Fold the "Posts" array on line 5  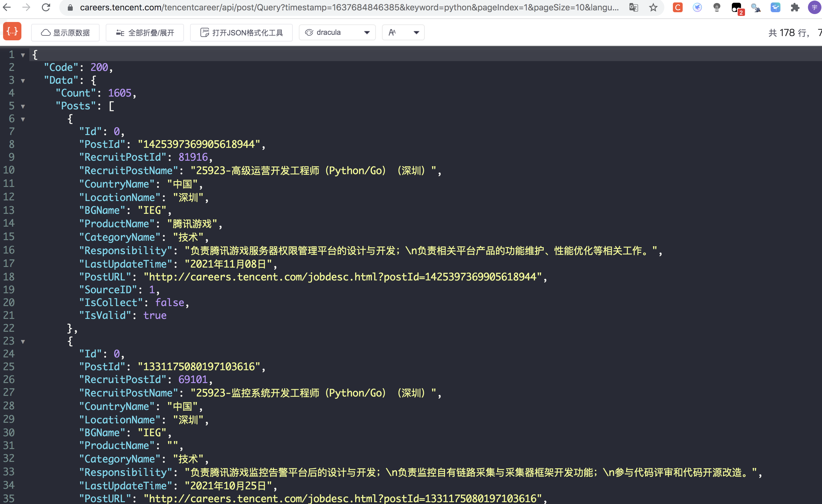(23, 106)
